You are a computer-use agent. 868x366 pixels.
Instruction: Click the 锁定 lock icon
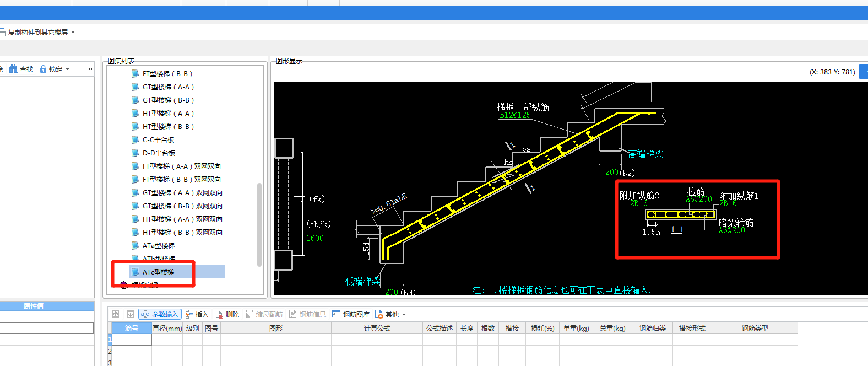43,69
